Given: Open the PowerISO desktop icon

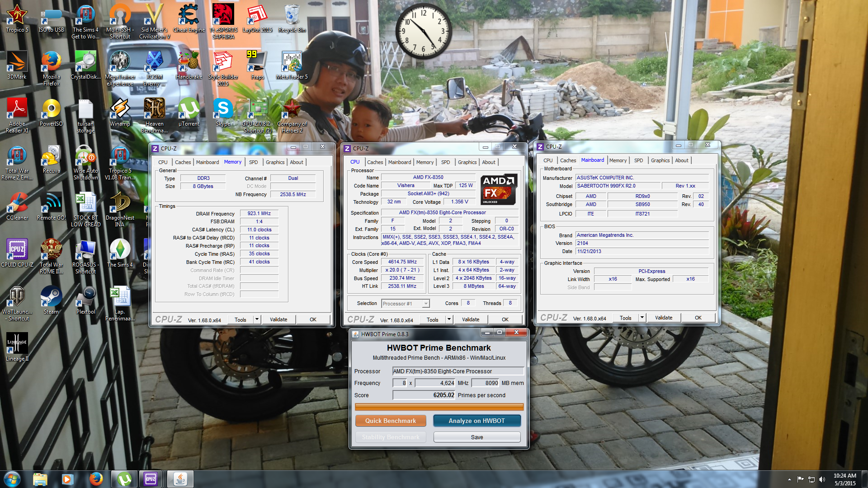Looking at the screenshot, I should (x=51, y=113).
